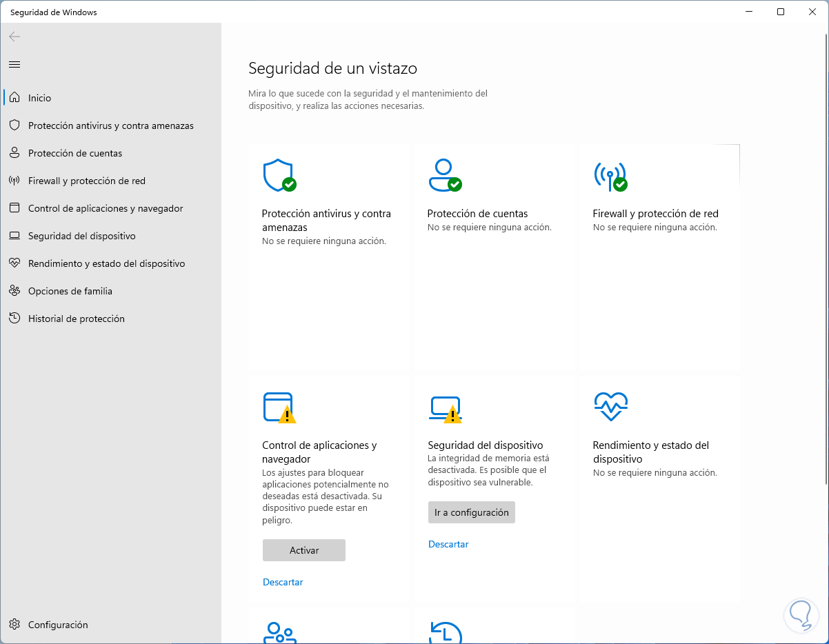Click the back arrow icon
829x644 pixels.
(14, 37)
